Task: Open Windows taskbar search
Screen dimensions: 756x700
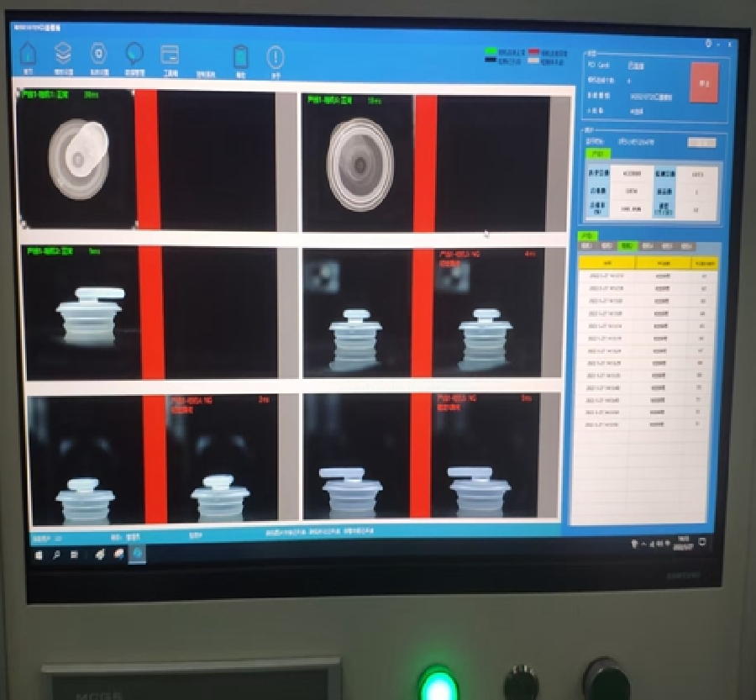Action: coord(56,555)
